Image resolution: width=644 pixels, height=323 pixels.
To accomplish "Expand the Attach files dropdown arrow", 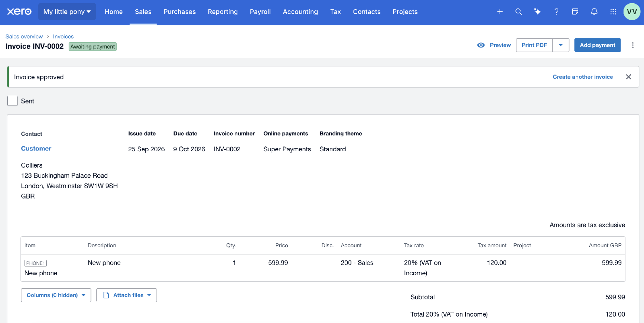I will [149, 295].
